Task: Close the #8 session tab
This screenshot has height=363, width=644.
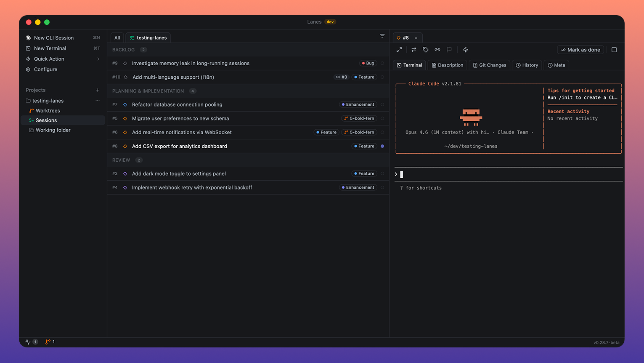Action: tap(416, 38)
